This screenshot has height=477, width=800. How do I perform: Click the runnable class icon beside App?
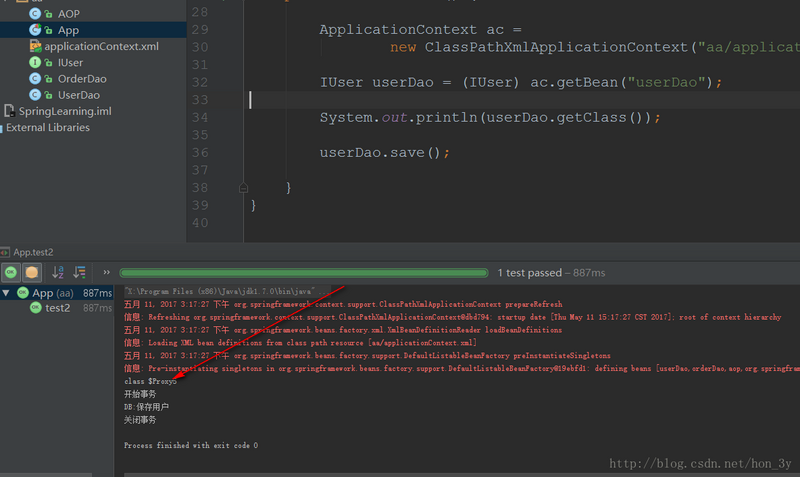pyautogui.click(x=35, y=30)
